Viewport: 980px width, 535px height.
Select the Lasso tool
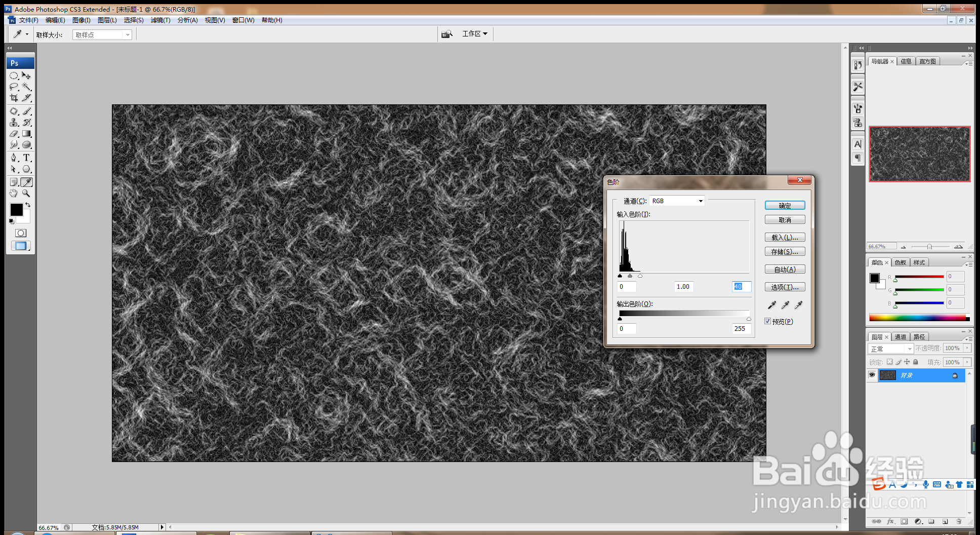pyautogui.click(x=14, y=87)
